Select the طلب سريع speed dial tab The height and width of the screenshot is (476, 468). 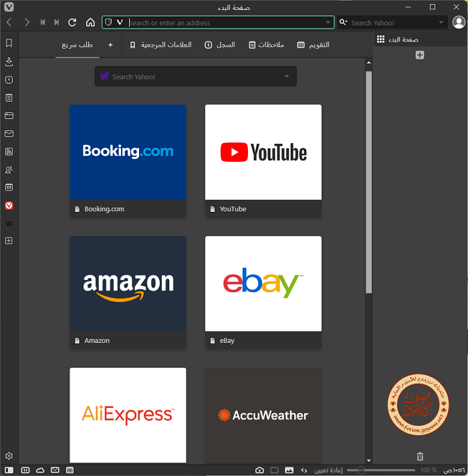click(x=77, y=45)
